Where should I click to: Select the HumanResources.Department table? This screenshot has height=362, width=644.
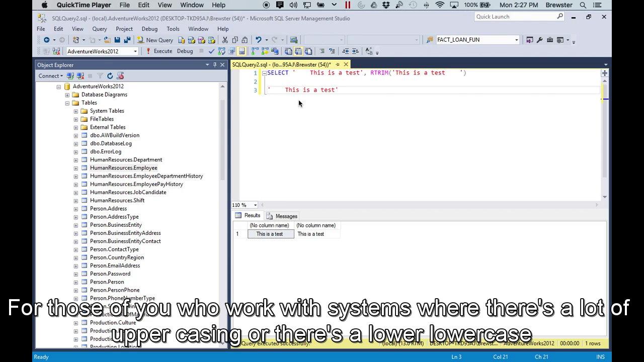point(126,160)
